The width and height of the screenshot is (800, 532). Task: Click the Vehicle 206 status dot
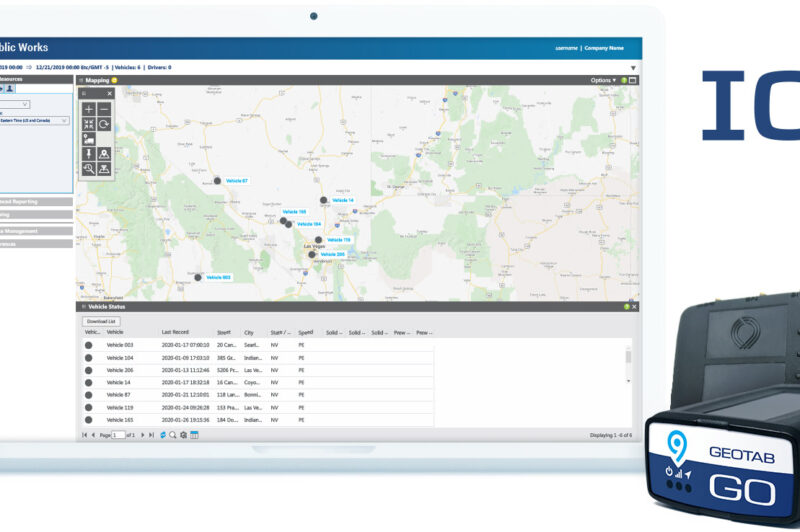[89, 370]
